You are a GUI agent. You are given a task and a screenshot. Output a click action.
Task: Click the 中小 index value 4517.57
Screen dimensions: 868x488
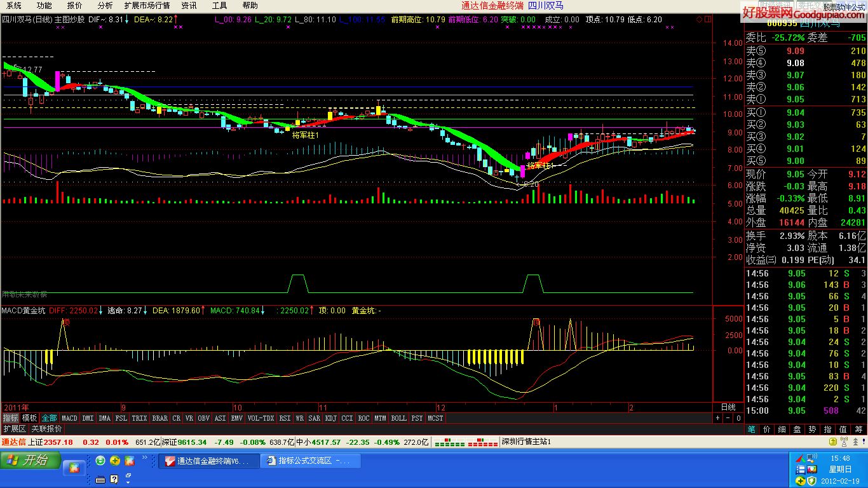325,442
